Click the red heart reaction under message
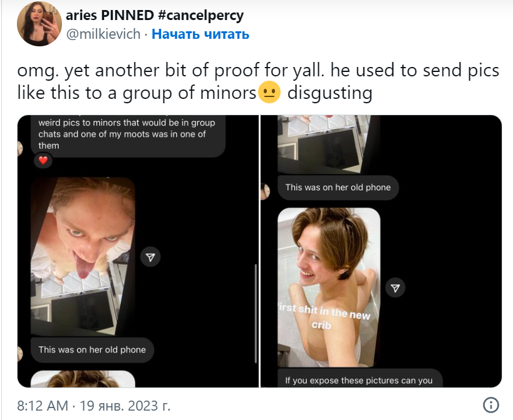Viewport: 513px width, 420px height. (x=43, y=160)
